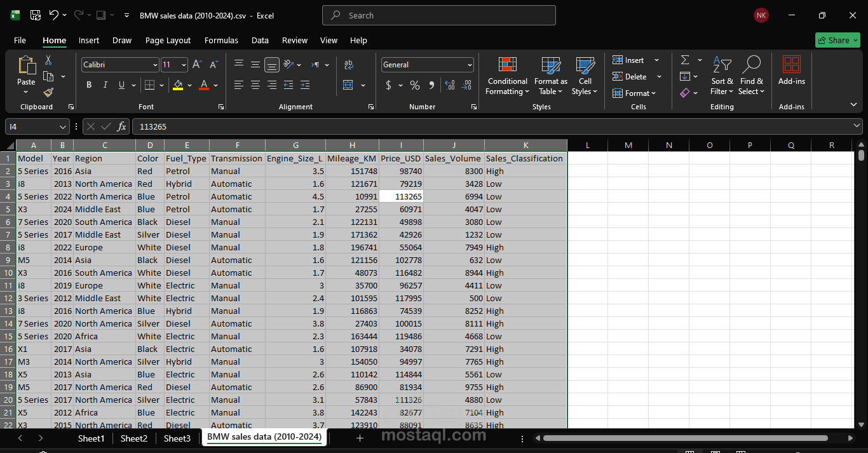Click the Increase Font Size icon

197,65
